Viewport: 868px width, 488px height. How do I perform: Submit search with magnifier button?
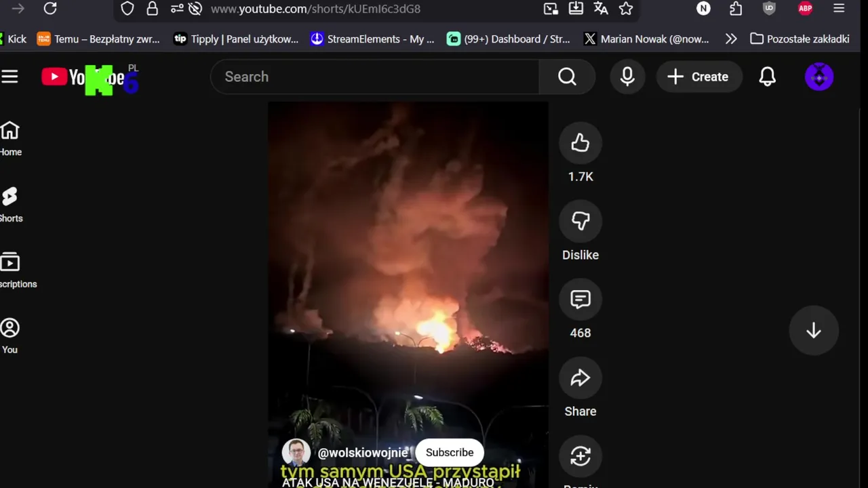click(x=567, y=77)
